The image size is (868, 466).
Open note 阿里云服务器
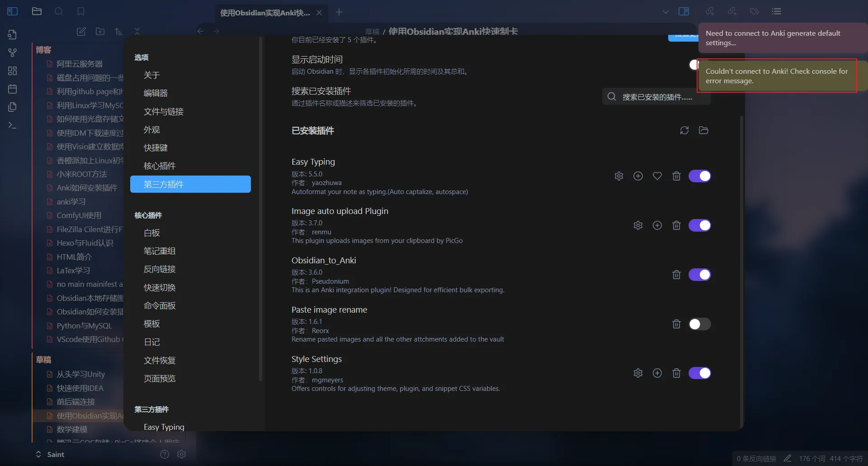[x=80, y=64]
